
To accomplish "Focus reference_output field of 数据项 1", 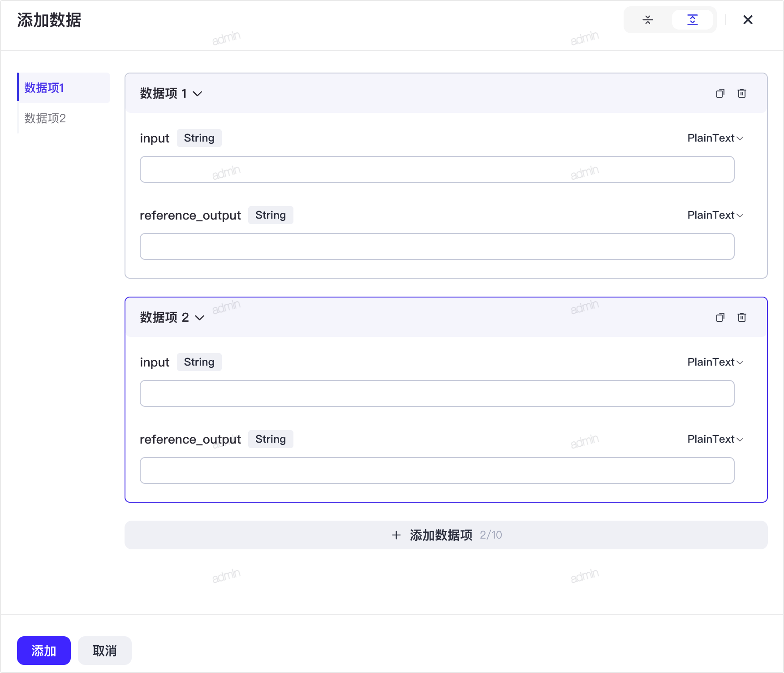I will click(437, 246).
